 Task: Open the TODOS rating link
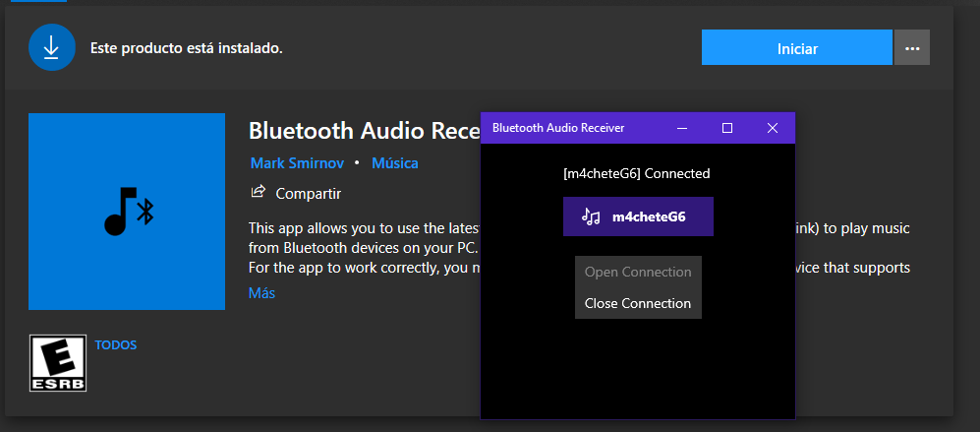[x=116, y=345]
